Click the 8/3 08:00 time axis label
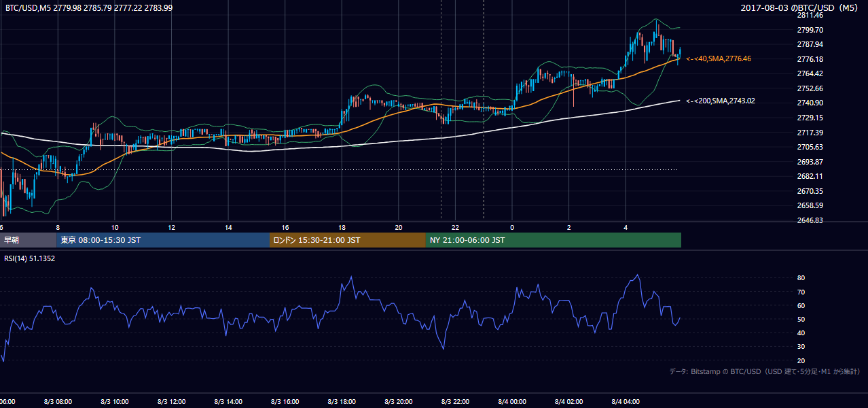The width and height of the screenshot is (868, 408). click(x=58, y=402)
